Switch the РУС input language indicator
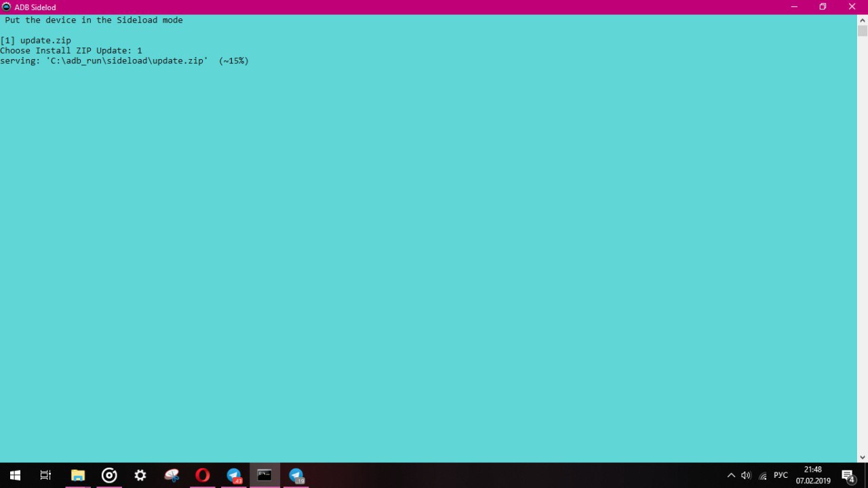The image size is (868, 488). click(x=781, y=475)
